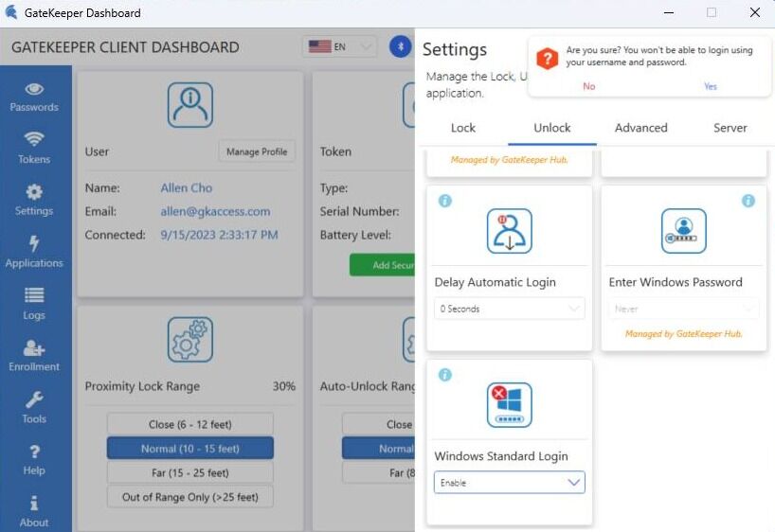This screenshot has width=775, height=532.
Task: Open the About info icon
Action: click(x=34, y=504)
